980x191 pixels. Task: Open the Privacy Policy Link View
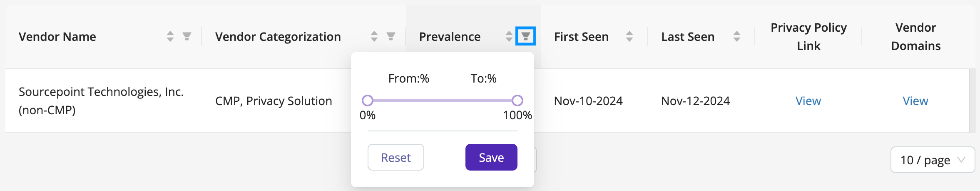click(808, 101)
